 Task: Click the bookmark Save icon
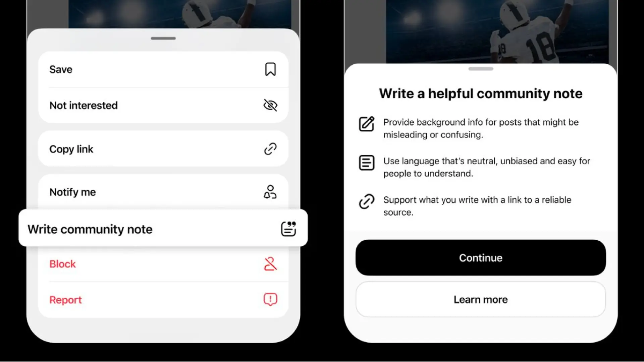(x=270, y=69)
